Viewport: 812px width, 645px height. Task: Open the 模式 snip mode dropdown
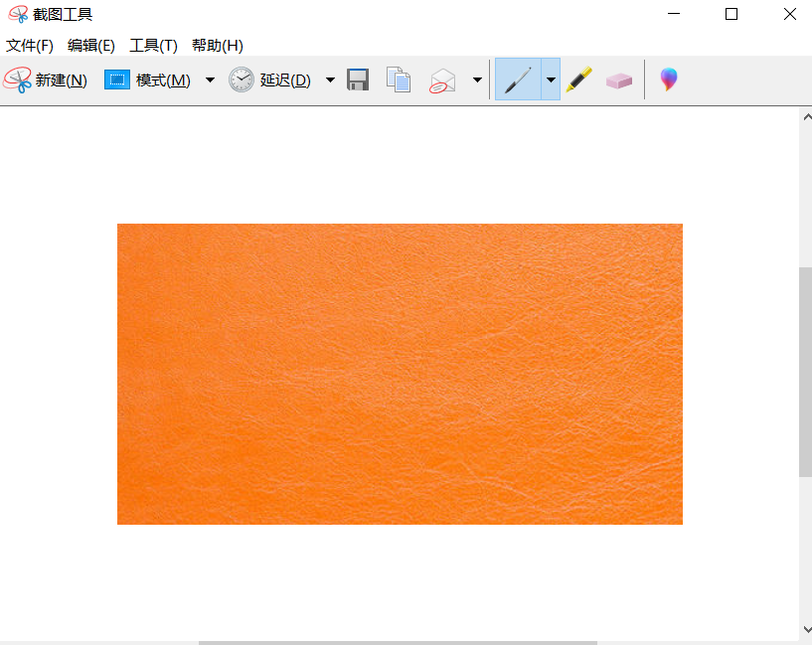209,79
